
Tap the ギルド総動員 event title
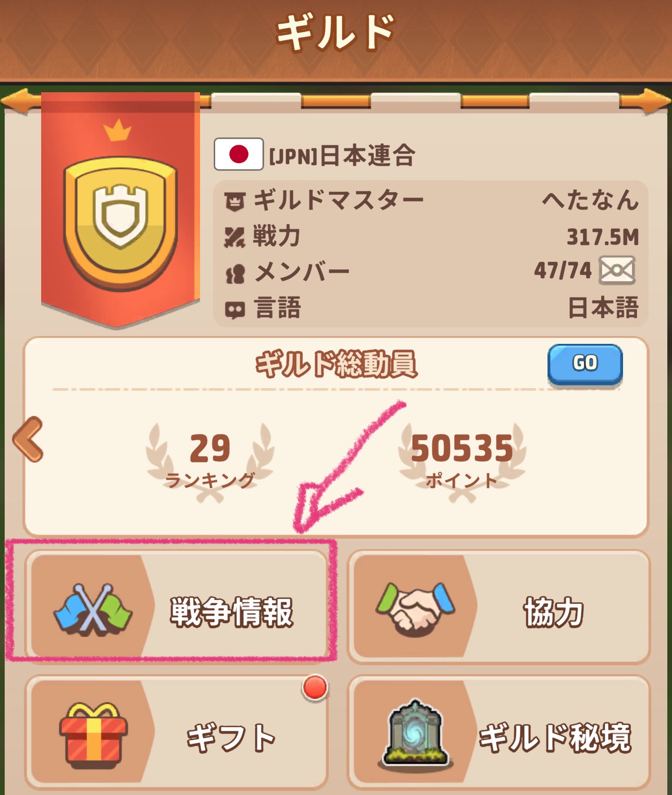pos(337,364)
